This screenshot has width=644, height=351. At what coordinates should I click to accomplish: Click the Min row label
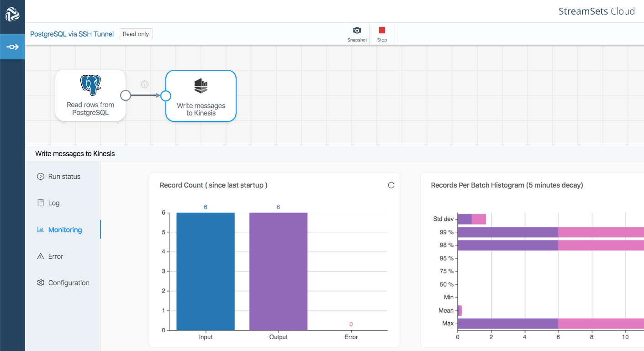tap(449, 297)
